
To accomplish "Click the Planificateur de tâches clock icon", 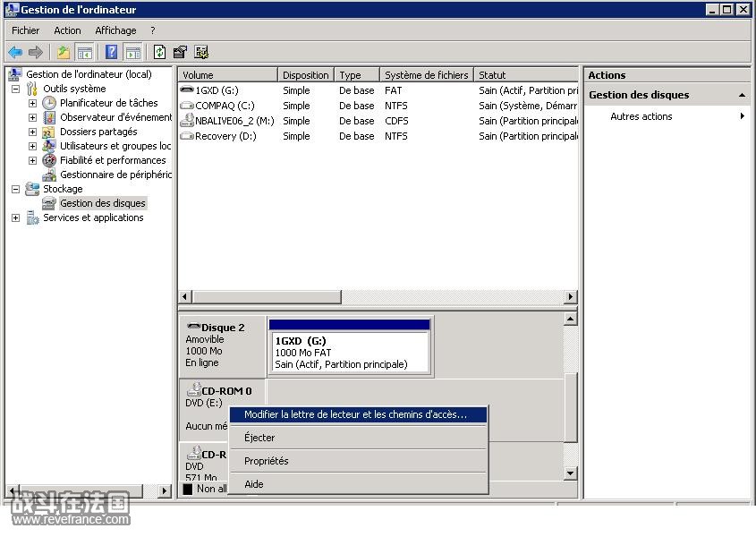I will click(x=49, y=103).
